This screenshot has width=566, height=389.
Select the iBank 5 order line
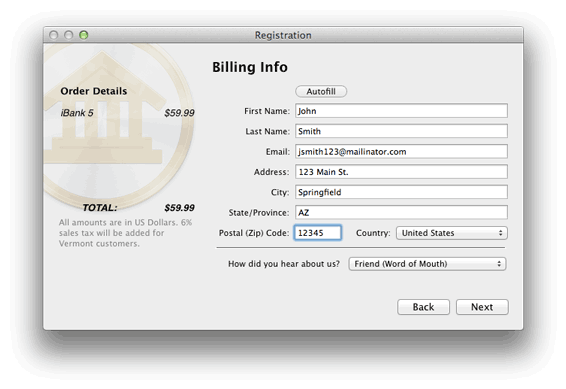(x=127, y=113)
